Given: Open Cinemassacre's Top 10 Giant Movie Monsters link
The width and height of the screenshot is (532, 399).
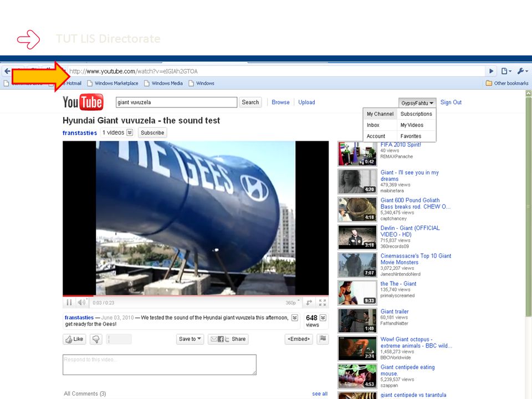Looking at the screenshot, I should coord(416,259).
